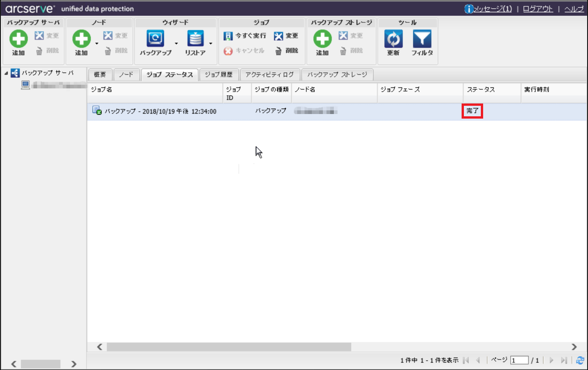Click the ログアウト link
This screenshot has width=588, height=370.
click(x=538, y=9)
